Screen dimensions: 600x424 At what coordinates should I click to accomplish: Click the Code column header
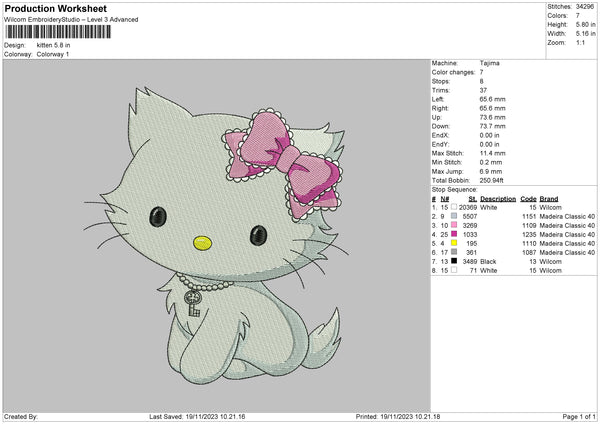coord(528,199)
